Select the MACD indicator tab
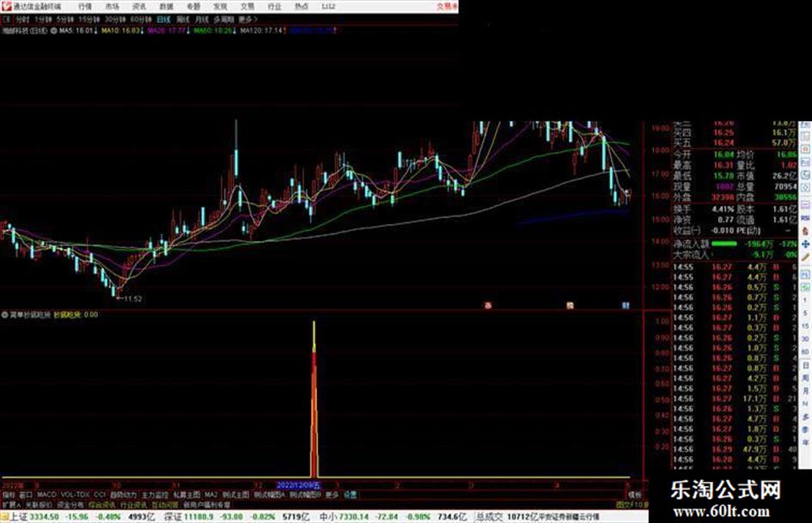812x523 pixels. pos(46,495)
